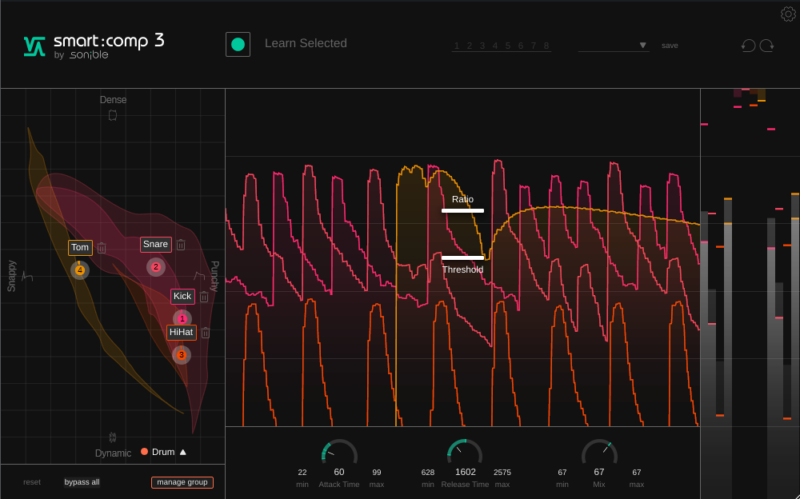Select state slot 1
This screenshot has width=800, height=499.
click(457, 46)
